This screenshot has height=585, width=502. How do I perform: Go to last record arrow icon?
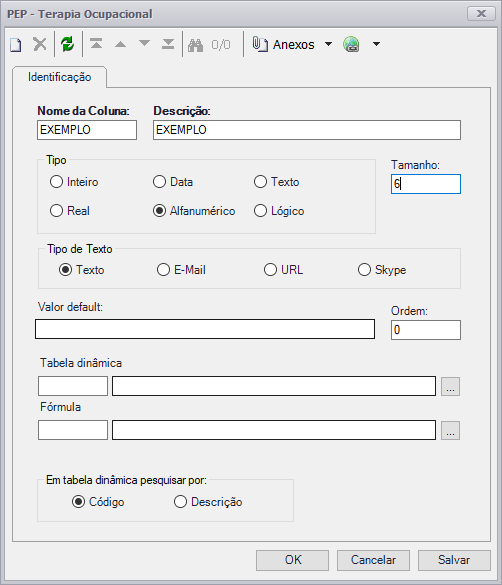[168, 44]
